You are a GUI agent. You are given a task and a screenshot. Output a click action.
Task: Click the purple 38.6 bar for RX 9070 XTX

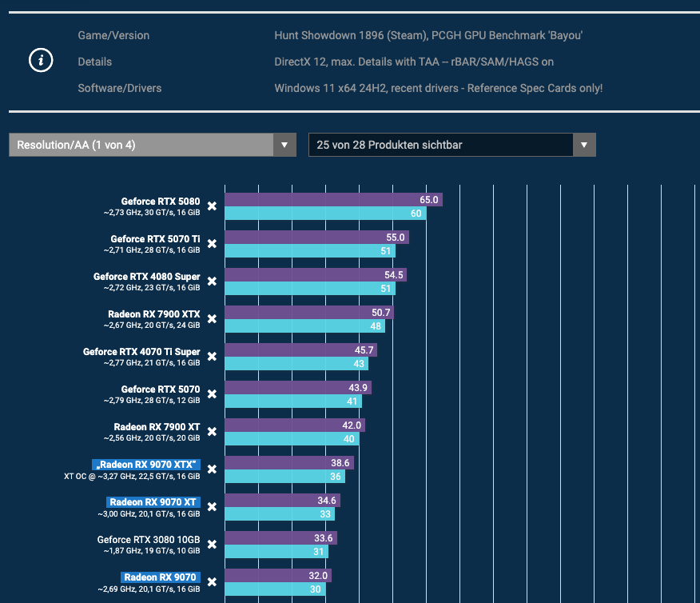pyautogui.click(x=289, y=463)
